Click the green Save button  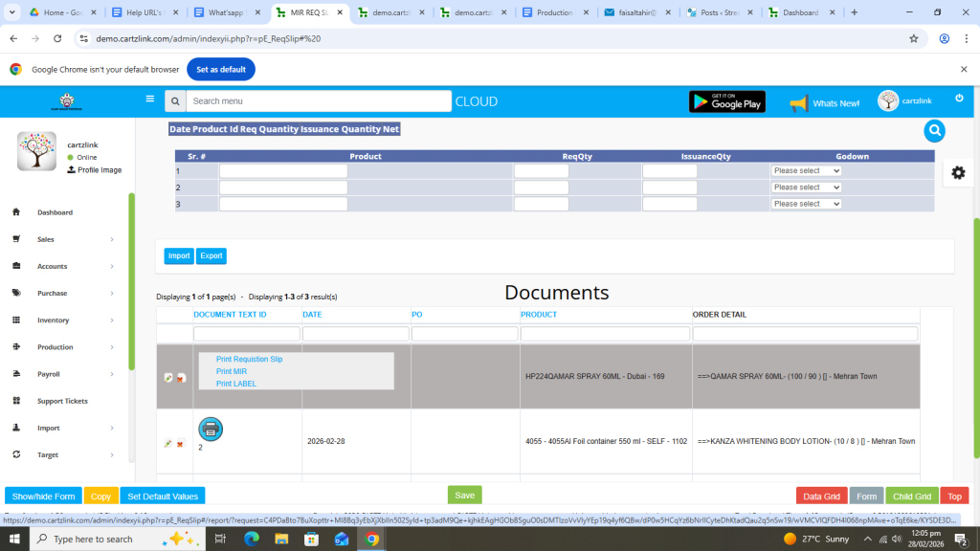click(x=464, y=495)
